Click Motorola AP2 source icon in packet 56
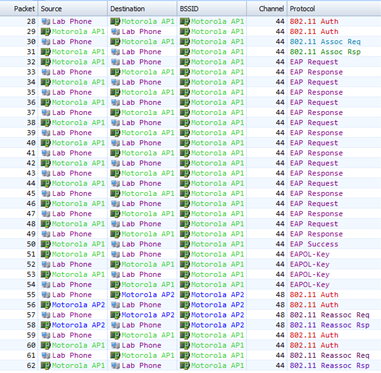 click(x=46, y=305)
